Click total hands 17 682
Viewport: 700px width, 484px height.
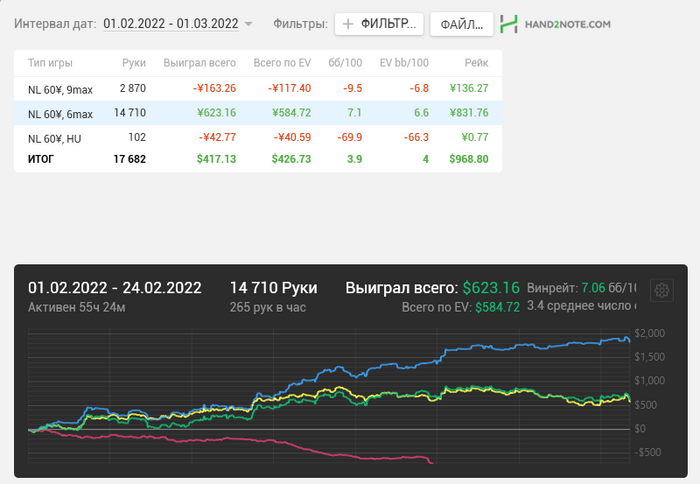click(x=129, y=159)
